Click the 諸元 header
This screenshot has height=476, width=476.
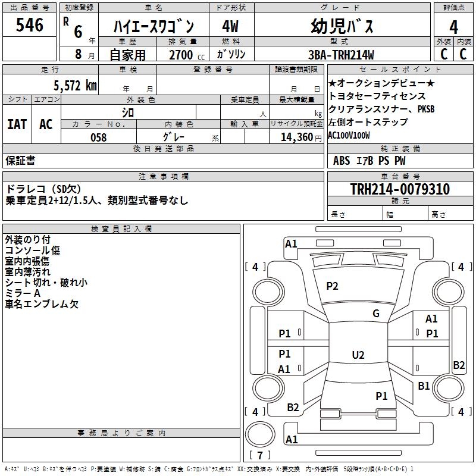pyautogui.click(x=400, y=201)
